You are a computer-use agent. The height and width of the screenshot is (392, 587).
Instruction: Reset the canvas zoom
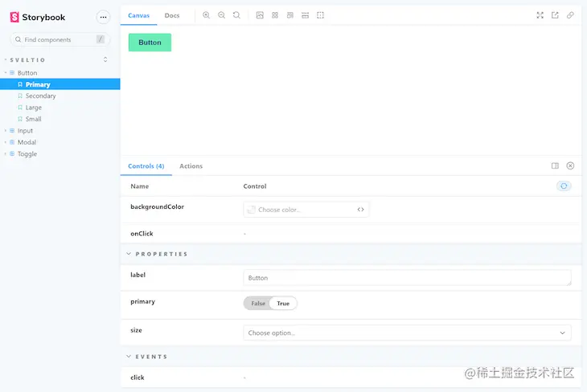(x=236, y=15)
